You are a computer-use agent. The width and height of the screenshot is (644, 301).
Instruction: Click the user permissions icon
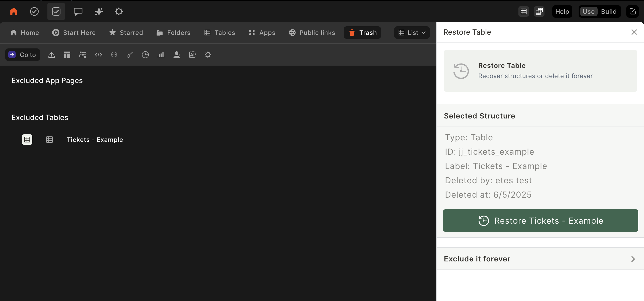[177, 55]
